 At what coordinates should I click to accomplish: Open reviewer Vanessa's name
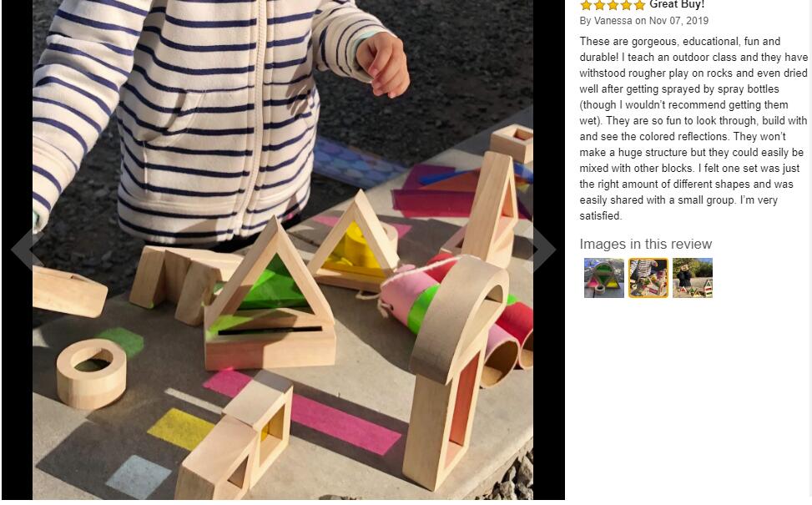[x=613, y=21]
